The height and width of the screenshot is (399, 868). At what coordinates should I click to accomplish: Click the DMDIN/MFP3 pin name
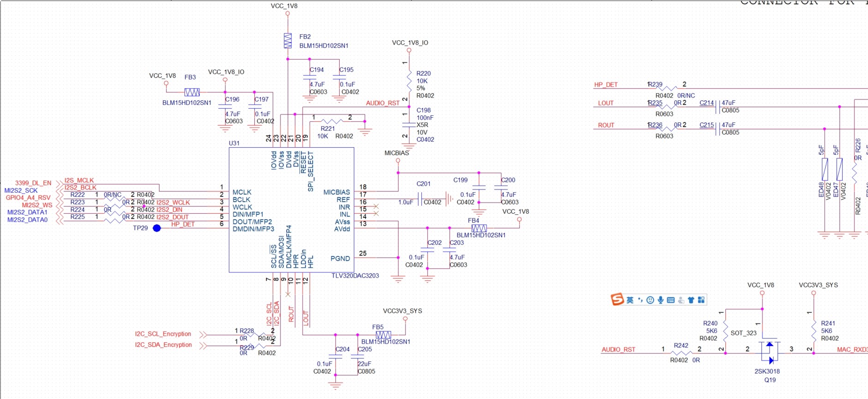(x=253, y=229)
